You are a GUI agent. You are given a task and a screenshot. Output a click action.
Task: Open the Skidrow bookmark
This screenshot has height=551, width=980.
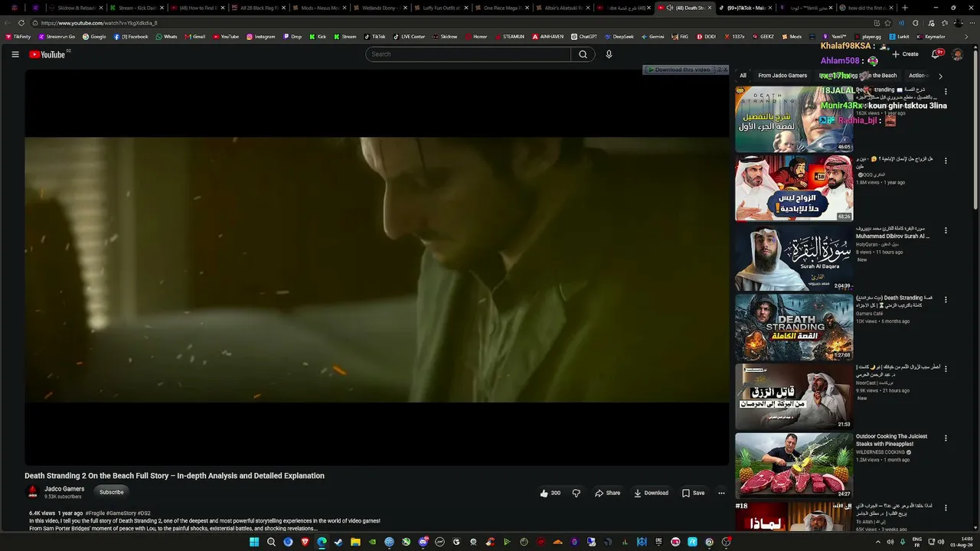pos(445,37)
